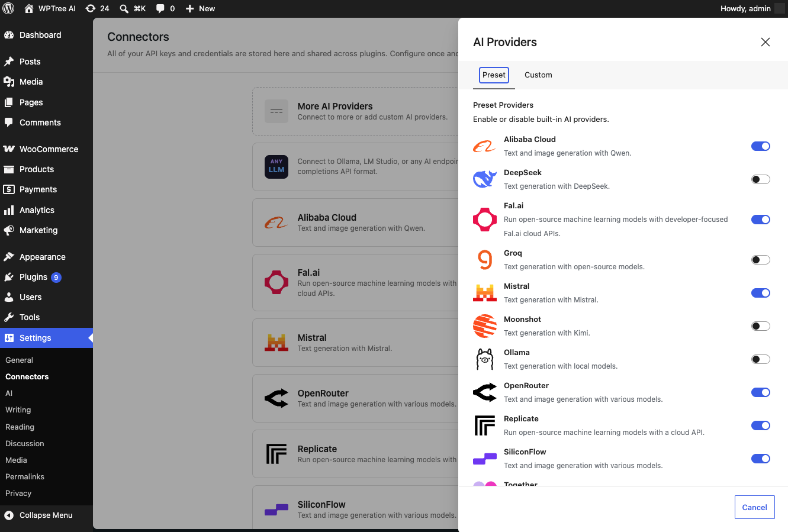788x532 pixels.
Task: Open the Payments menu item
Action: [x=46, y=189]
